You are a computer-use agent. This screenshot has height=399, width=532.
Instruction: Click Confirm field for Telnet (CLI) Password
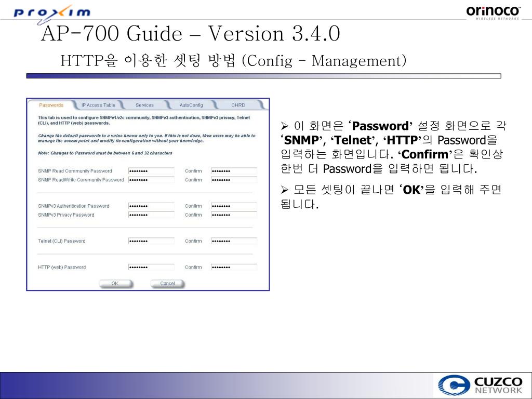point(234,241)
